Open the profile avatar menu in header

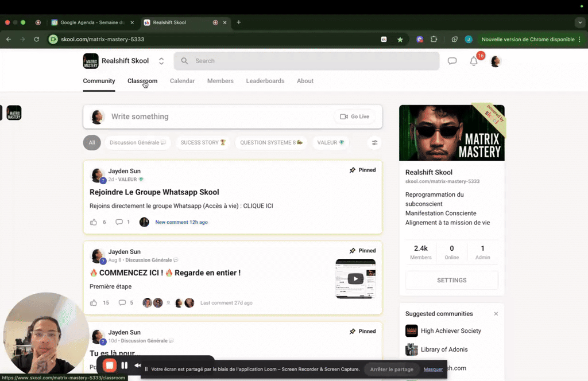(496, 61)
